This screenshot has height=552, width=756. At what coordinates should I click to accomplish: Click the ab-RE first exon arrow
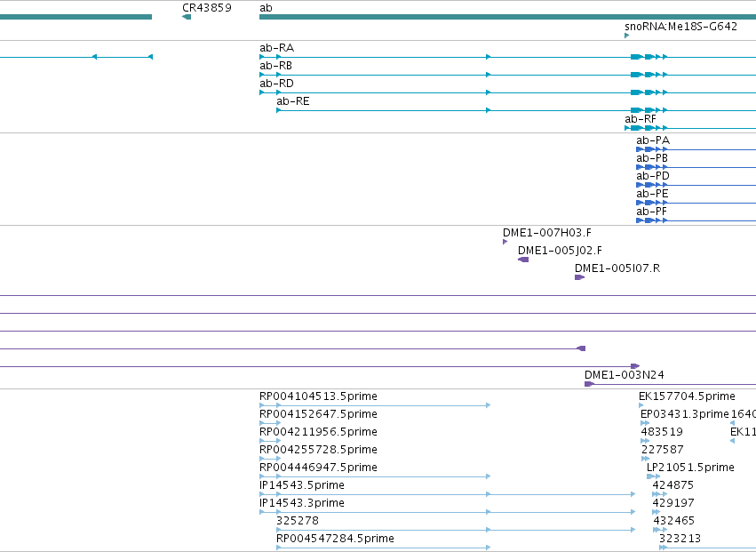point(279,110)
